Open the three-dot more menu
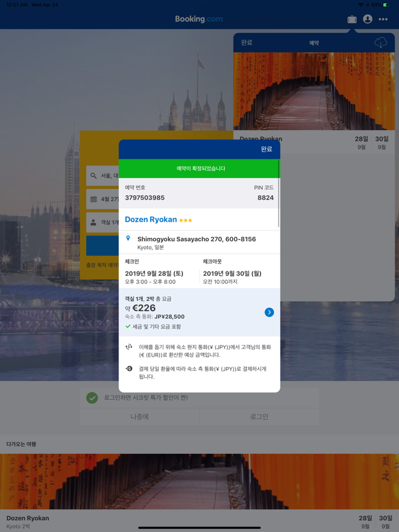The height and width of the screenshot is (532, 399). click(x=383, y=19)
